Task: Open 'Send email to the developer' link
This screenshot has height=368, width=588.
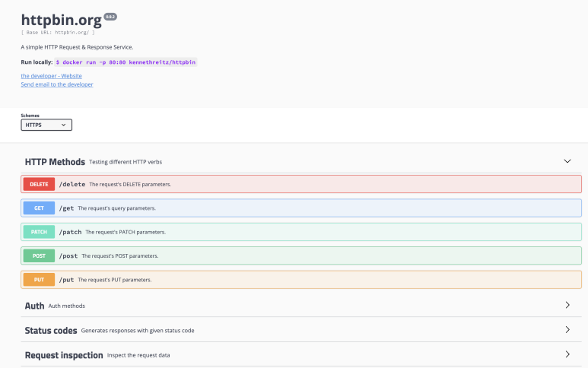Action: click(x=57, y=84)
